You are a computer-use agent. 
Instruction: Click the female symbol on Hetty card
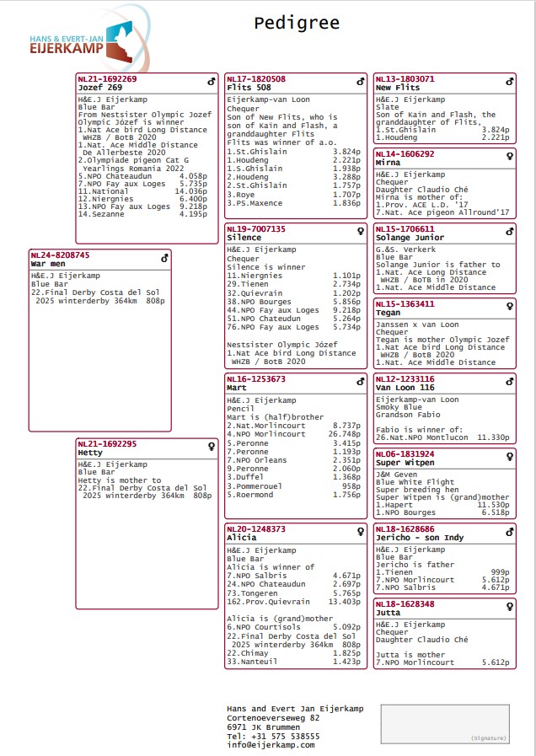click(212, 447)
